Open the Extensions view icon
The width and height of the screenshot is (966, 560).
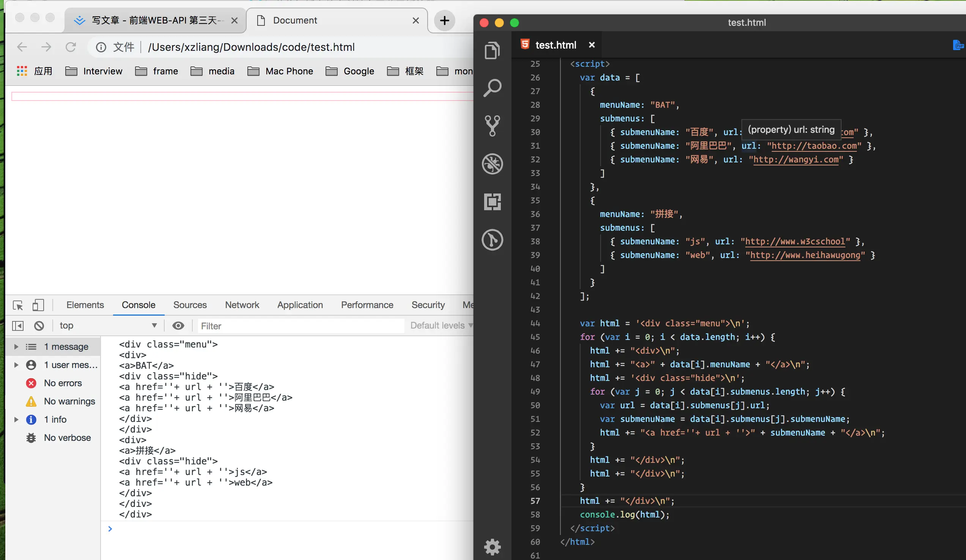pos(492,201)
